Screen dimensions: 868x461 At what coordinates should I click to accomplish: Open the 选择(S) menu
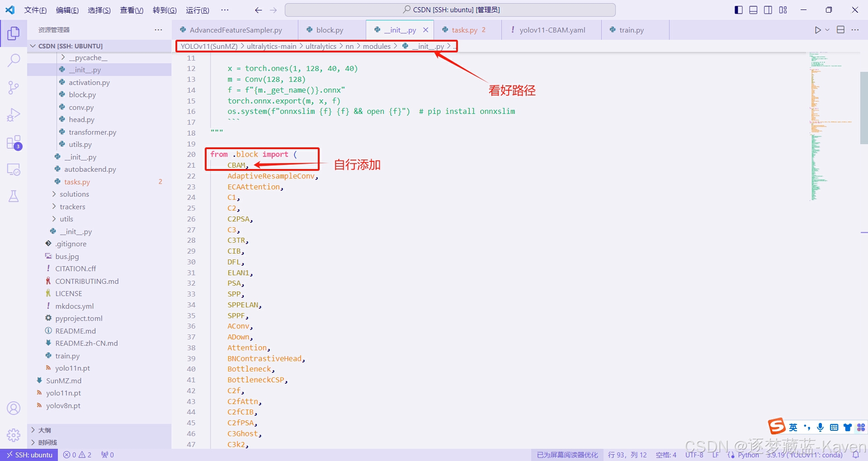[99, 10]
